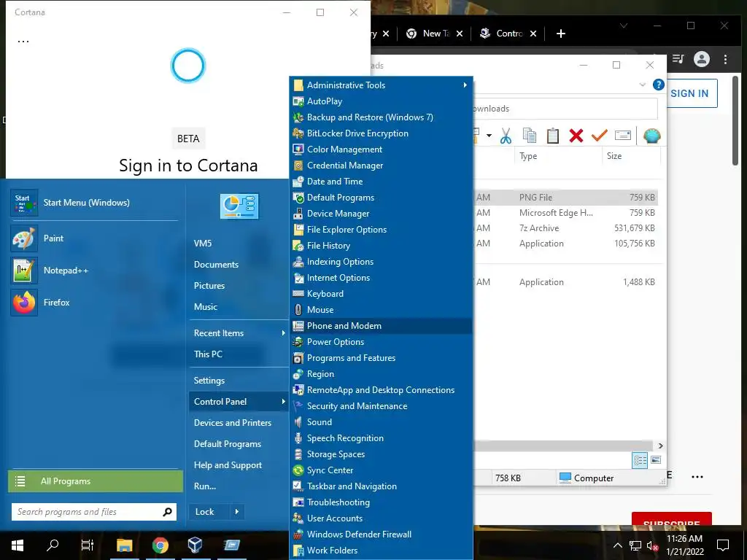
Task: Click the globe icon in file window toolbar
Action: pos(651,136)
